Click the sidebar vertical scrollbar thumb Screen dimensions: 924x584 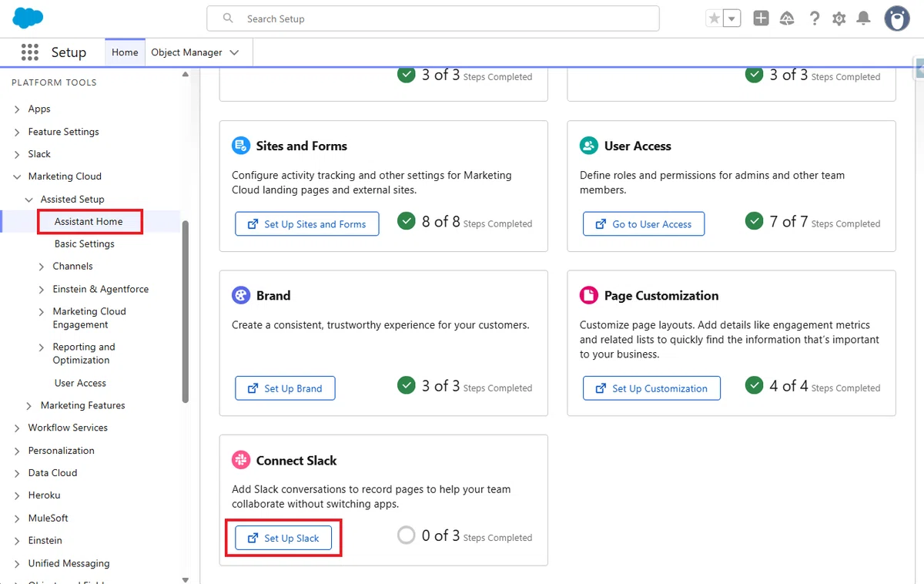(185, 312)
